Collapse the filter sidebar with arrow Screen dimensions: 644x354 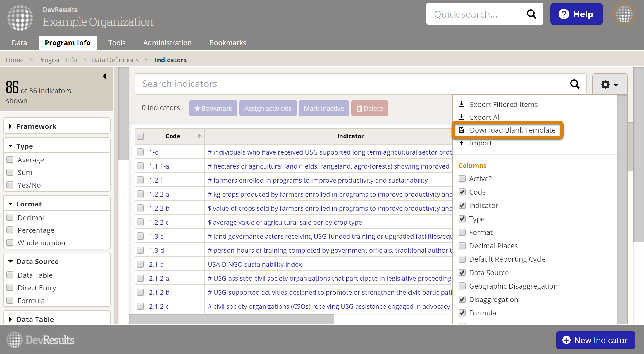coord(104,76)
